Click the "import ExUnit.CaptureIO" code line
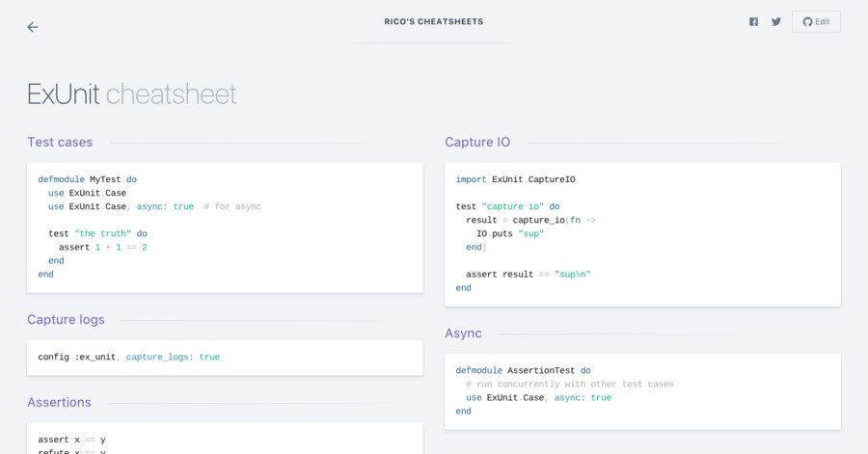Image resolution: width=868 pixels, height=454 pixels. [515, 179]
